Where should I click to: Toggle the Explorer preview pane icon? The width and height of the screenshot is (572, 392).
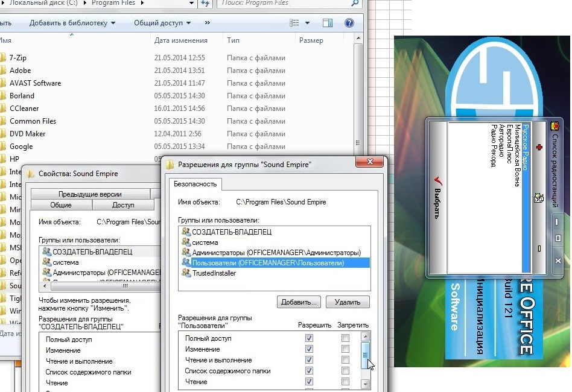click(328, 23)
